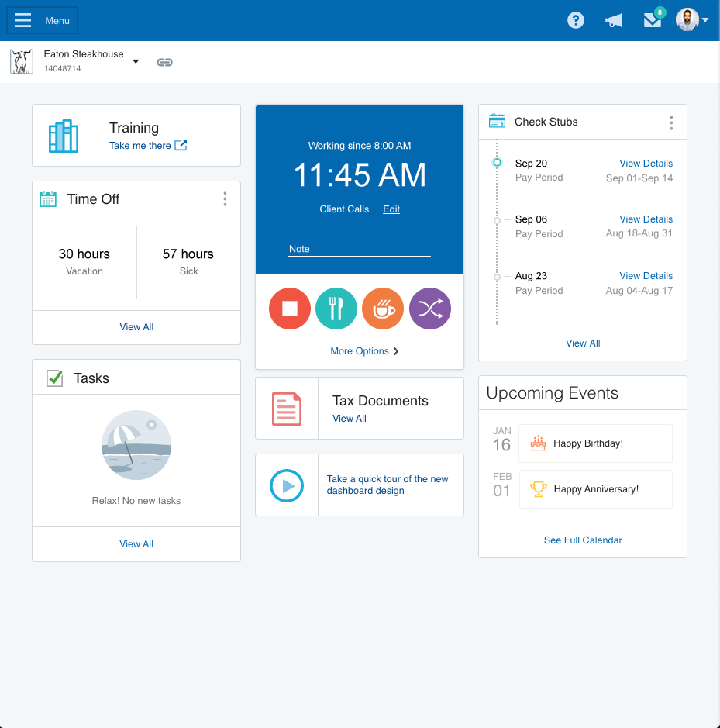
Task: Click the purple transfer shuffle icon
Action: pyautogui.click(x=430, y=309)
